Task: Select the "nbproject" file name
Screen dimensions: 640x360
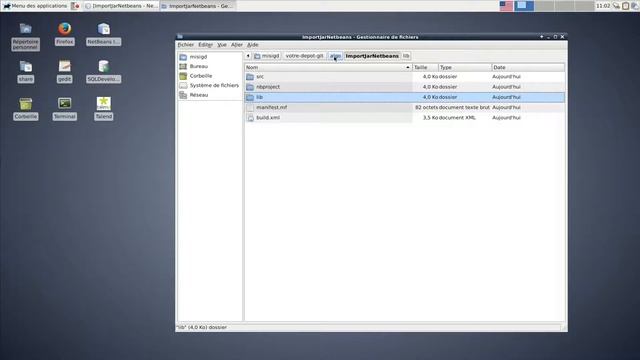Action: click(268, 87)
